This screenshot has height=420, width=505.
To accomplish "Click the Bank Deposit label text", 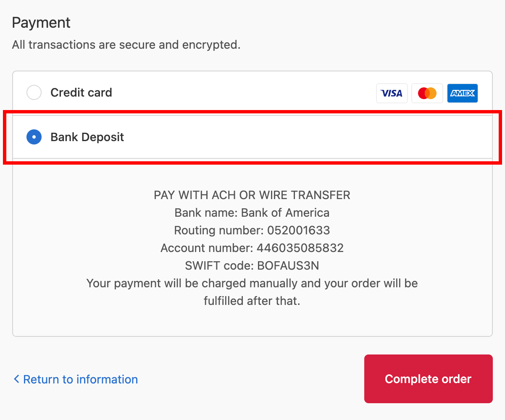I will tap(87, 137).
